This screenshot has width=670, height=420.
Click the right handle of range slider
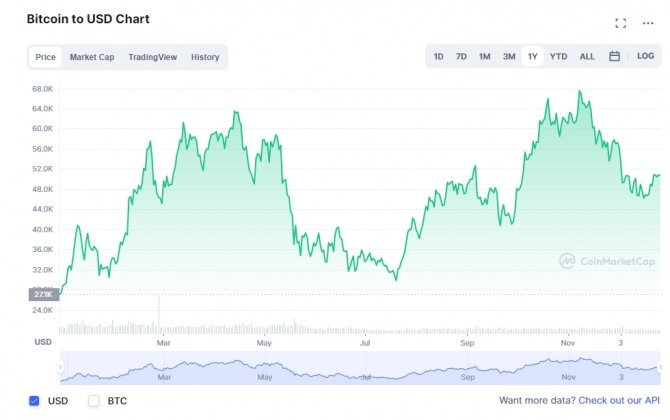click(x=658, y=367)
